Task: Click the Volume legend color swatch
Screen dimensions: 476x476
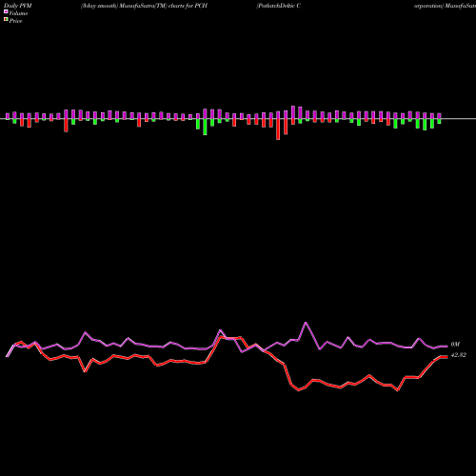Action: coord(6,12)
